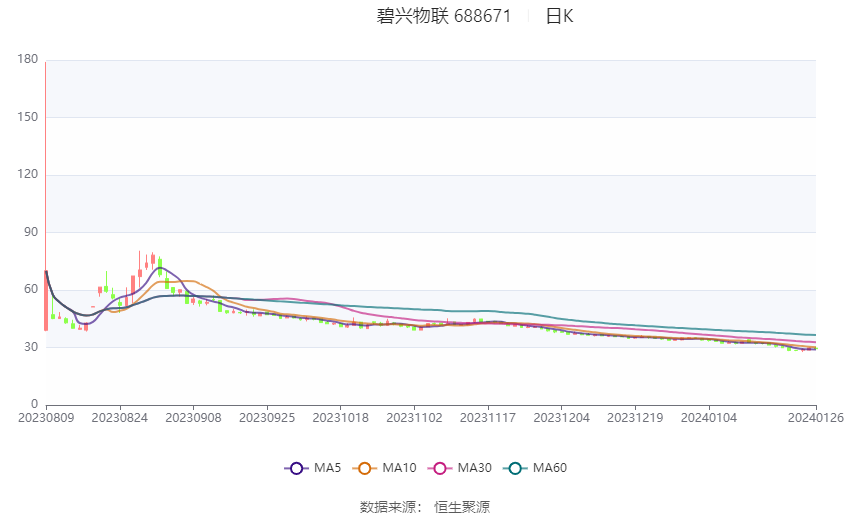Click the data source text 恒生聚源
Viewport: 850px width, 517px height.
462,507
